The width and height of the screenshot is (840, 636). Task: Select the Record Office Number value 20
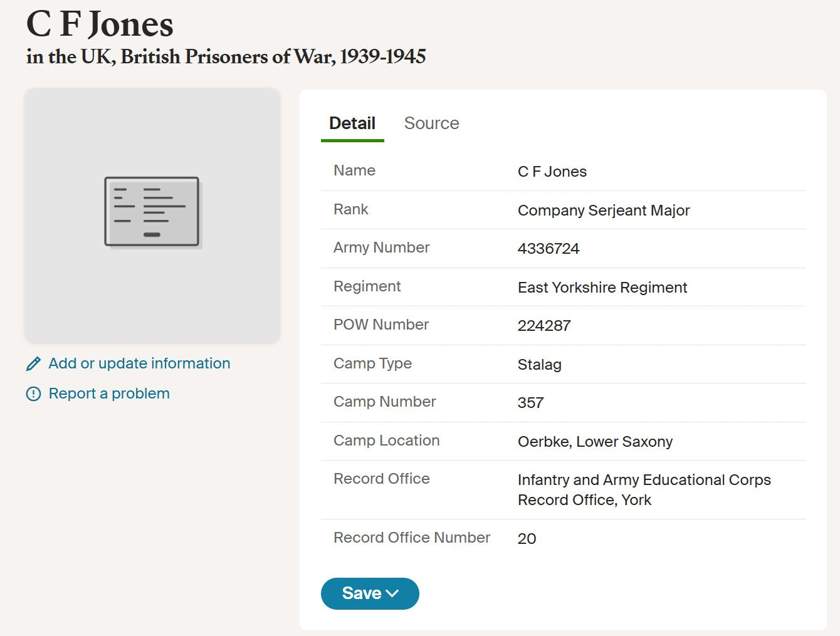click(527, 539)
